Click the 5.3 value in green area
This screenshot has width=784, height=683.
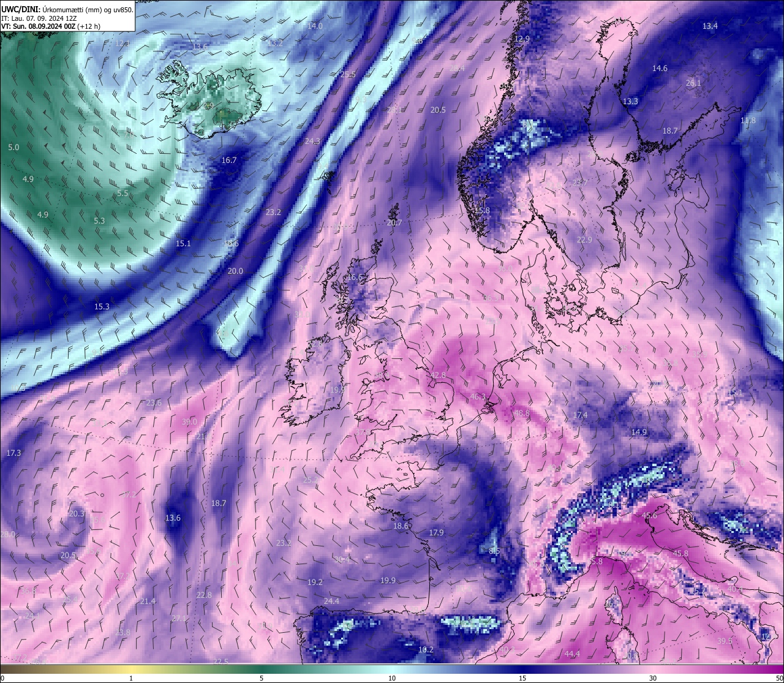99,221
